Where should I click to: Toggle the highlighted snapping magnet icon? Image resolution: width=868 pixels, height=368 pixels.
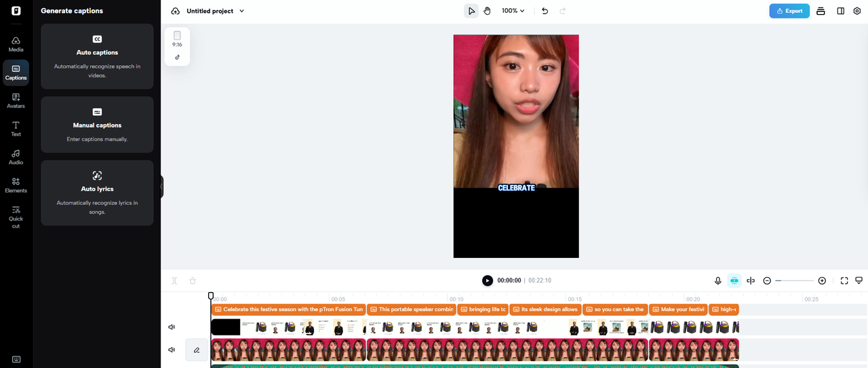click(x=734, y=280)
